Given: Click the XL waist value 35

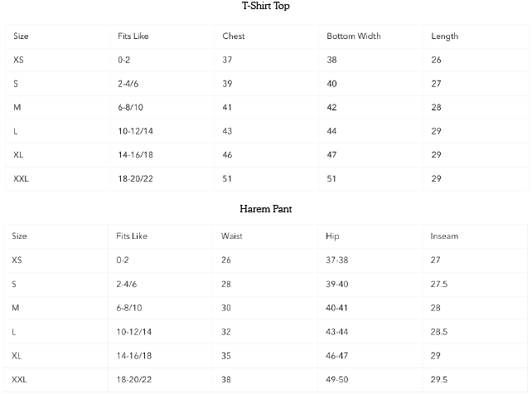Looking at the screenshot, I should (x=226, y=355).
